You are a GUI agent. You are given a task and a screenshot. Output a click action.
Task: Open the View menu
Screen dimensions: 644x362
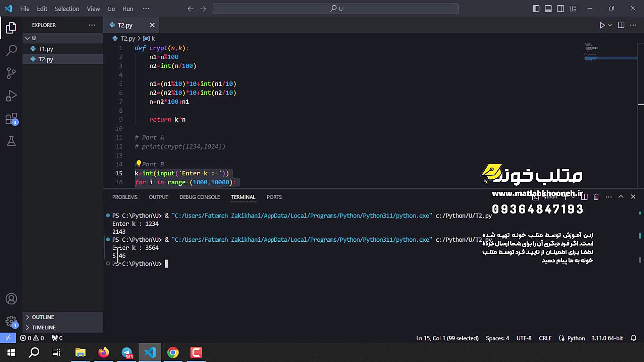pyautogui.click(x=93, y=9)
